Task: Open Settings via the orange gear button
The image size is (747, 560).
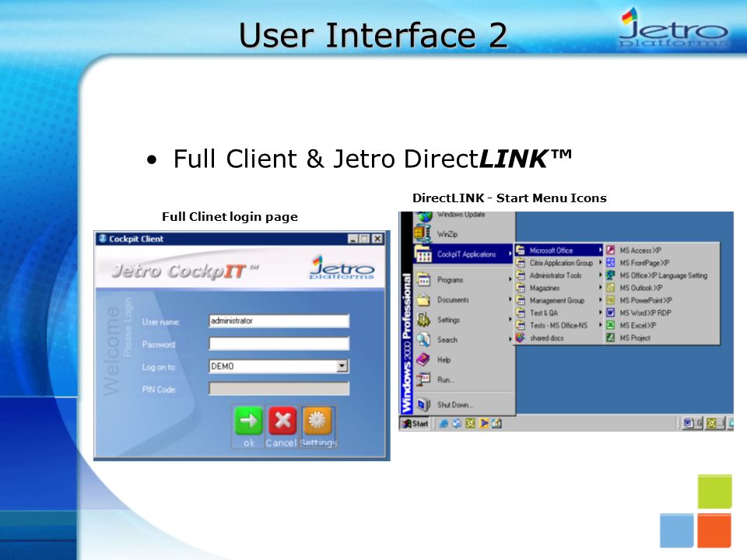Action: (x=317, y=421)
